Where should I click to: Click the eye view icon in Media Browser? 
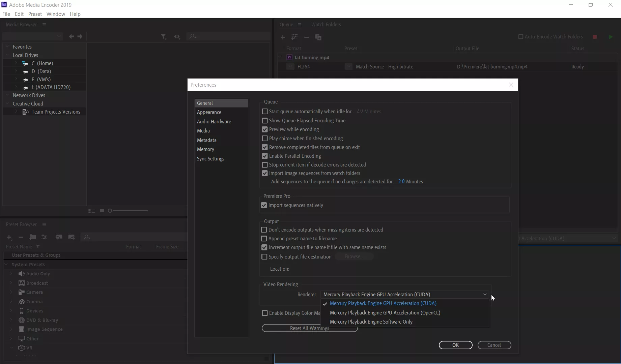click(x=177, y=36)
